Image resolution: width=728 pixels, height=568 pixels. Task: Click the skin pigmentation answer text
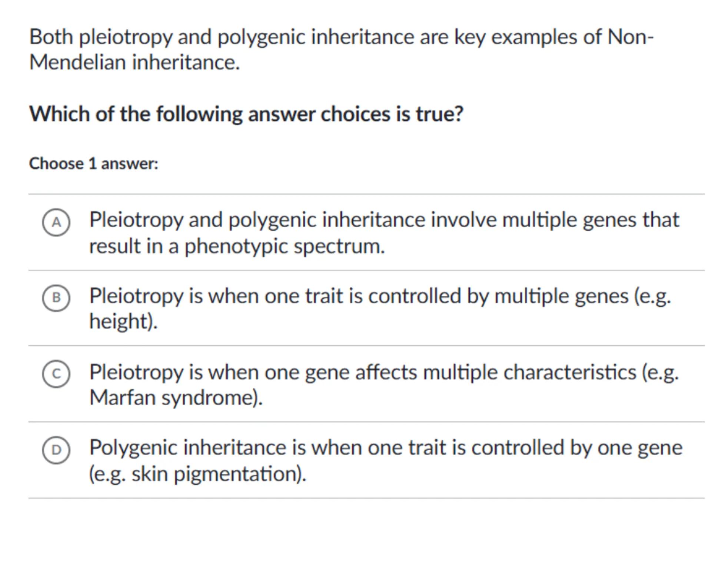coord(385,460)
